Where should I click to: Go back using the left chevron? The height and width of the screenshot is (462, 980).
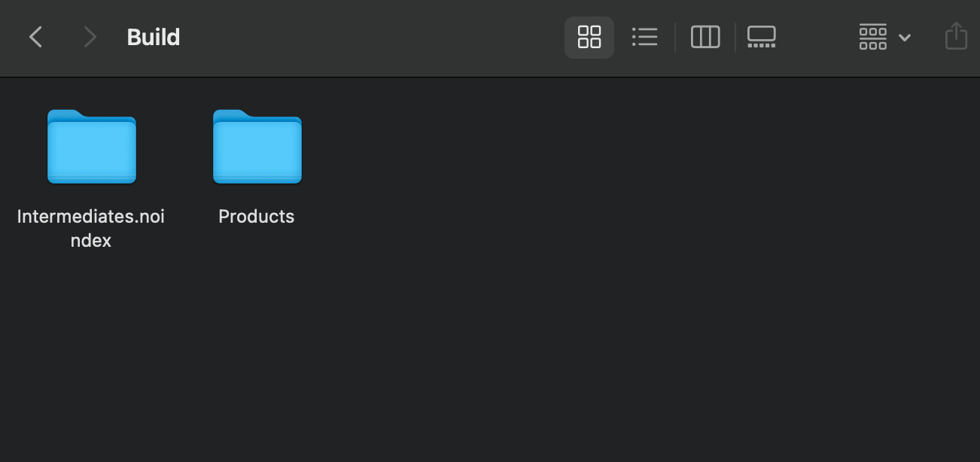tap(35, 37)
